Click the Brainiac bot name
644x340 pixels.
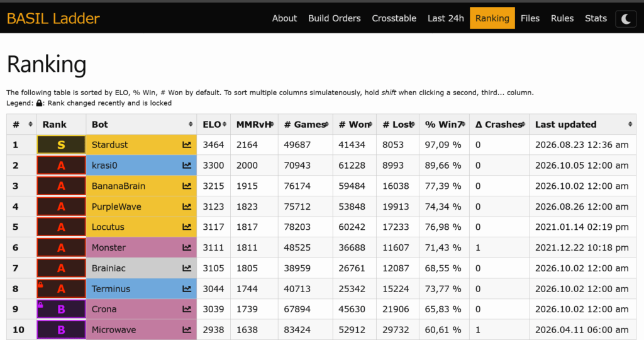(108, 268)
